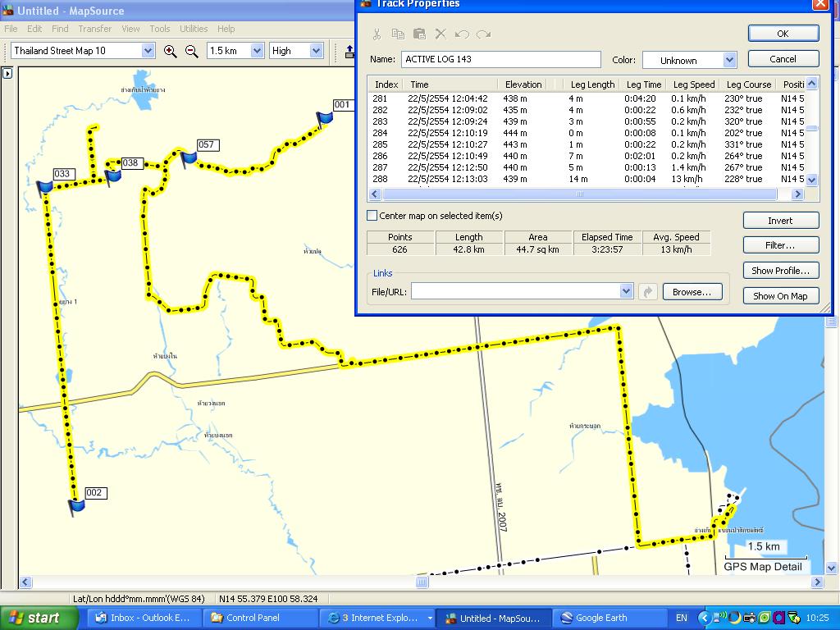Open the Utilities menu

point(194,29)
